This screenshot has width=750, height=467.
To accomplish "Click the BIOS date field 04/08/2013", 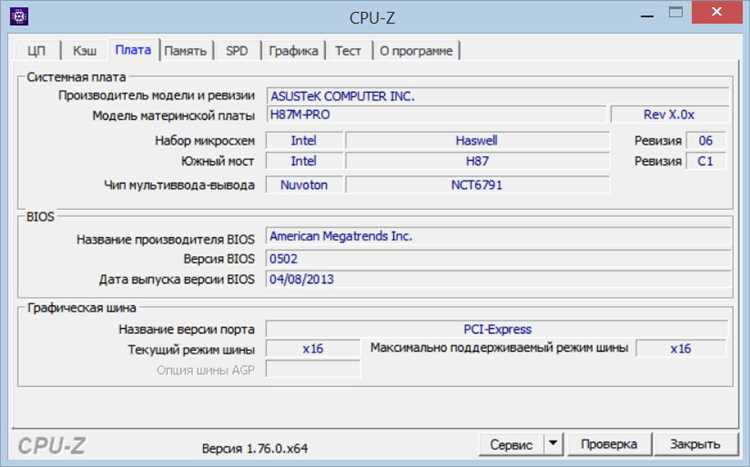I will pos(498,279).
